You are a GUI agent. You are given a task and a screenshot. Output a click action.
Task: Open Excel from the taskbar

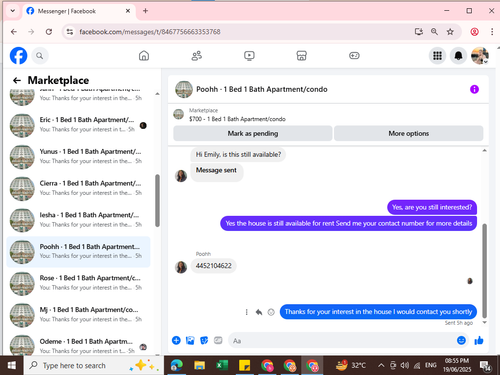222,366
